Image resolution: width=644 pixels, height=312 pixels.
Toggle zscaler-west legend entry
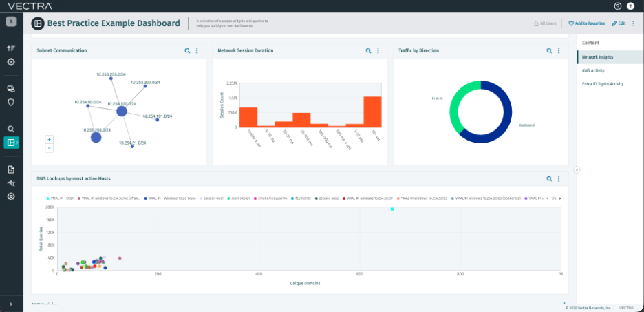point(211,198)
